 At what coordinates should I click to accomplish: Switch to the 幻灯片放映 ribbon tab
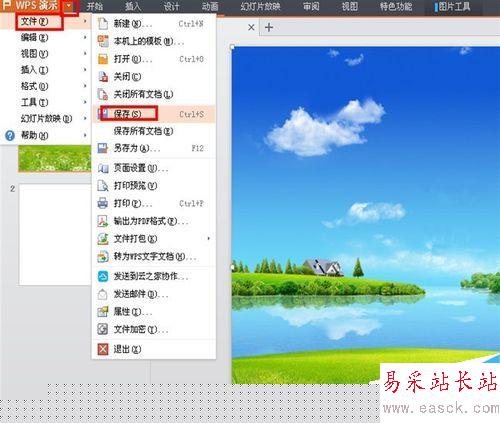pos(260,6)
